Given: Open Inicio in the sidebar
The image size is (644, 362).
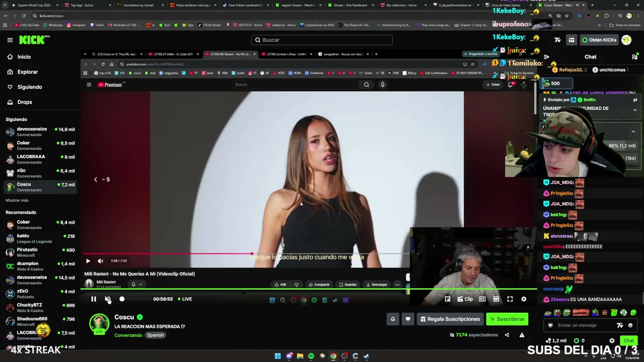Looking at the screenshot, I should [x=24, y=57].
